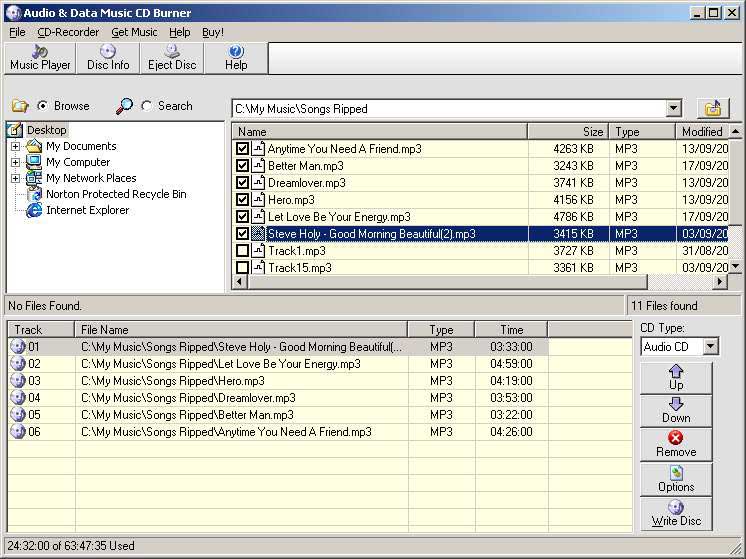746x559 pixels.
Task: Expand the My Documents tree node
Action: [x=16, y=146]
